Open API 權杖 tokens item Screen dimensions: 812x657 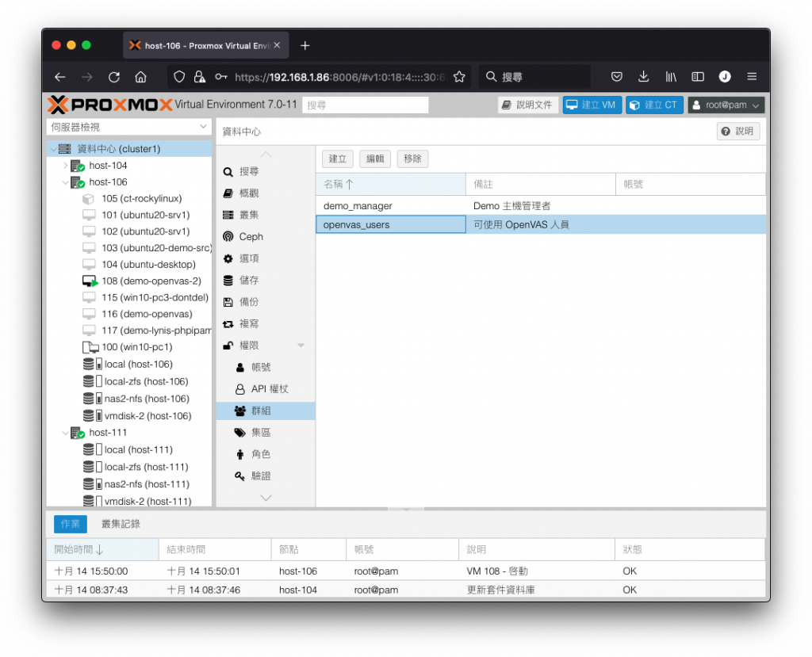click(266, 389)
